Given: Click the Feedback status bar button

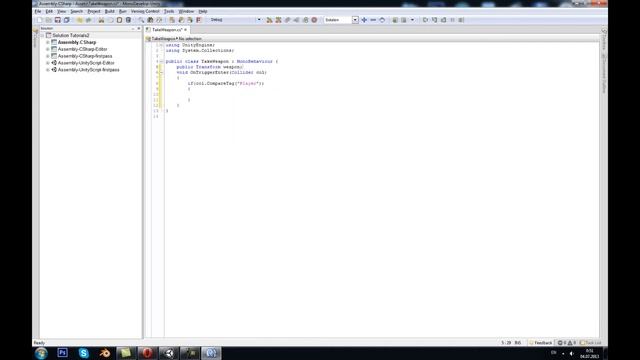Looking at the screenshot, I should click(540, 343).
